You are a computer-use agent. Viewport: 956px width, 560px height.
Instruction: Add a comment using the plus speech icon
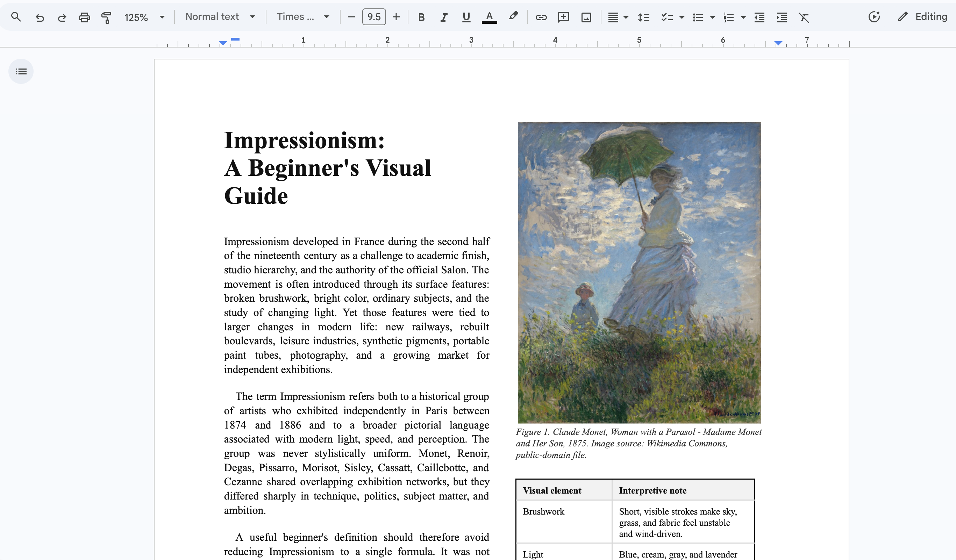(563, 17)
